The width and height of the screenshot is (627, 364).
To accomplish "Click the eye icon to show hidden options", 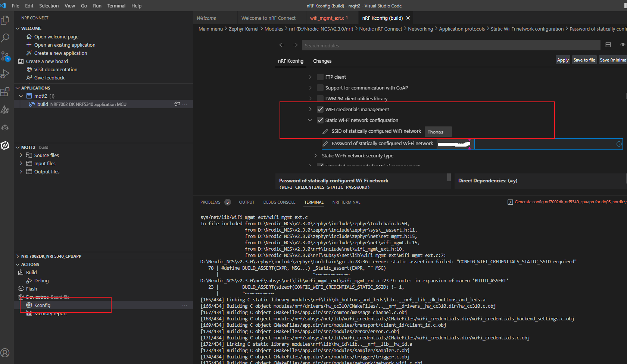I will pyautogui.click(x=623, y=45).
